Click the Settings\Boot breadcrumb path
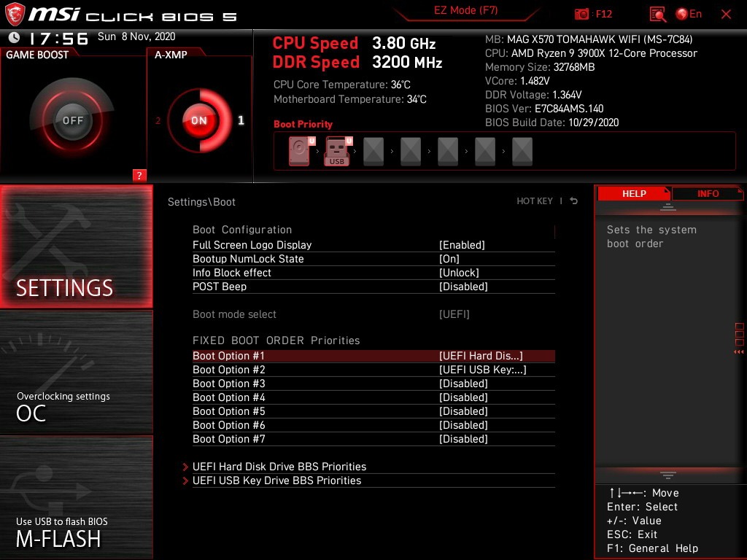 click(201, 202)
